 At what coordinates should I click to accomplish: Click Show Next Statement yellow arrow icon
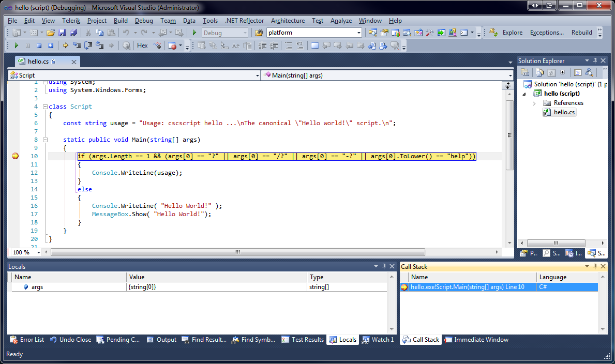pos(66,45)
